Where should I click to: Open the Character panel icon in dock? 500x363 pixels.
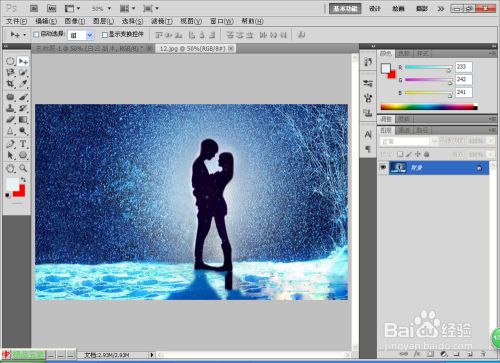coord(368,134)
